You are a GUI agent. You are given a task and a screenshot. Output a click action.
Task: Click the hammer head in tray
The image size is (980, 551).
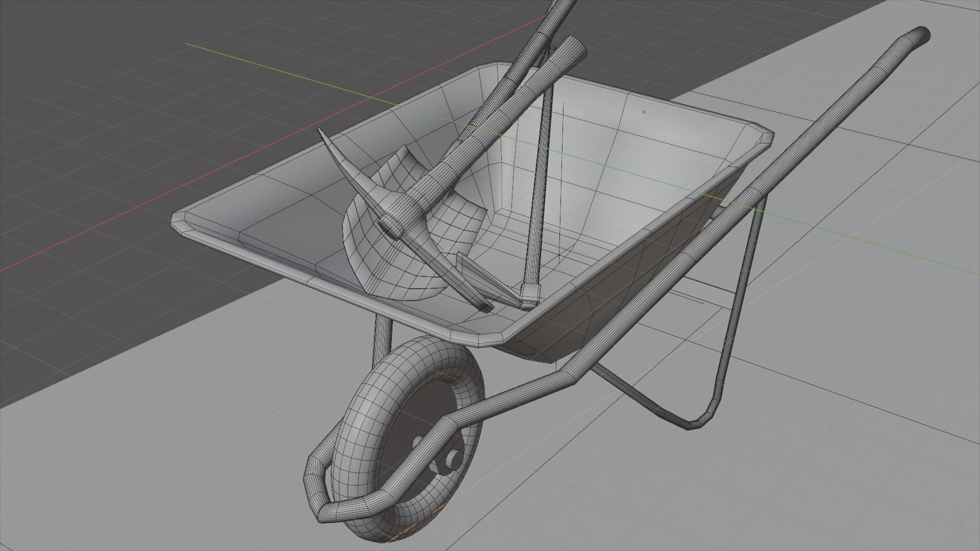pos(530,296)
